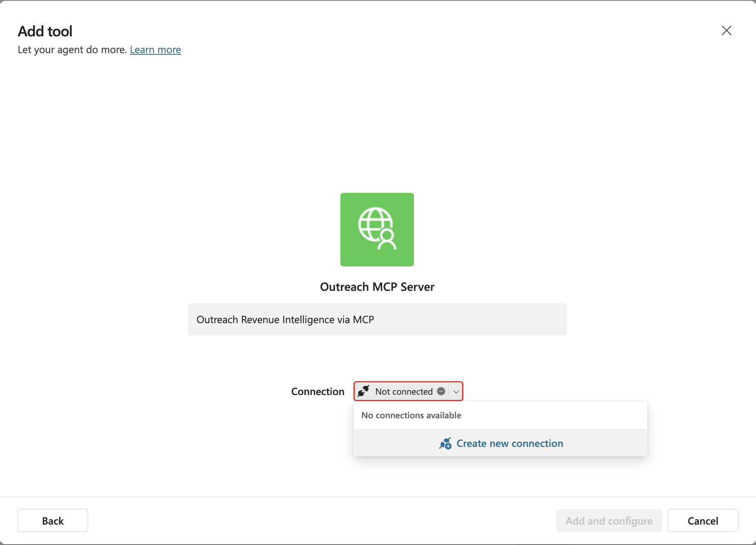Click 'No connections available' text
Image resolution: width=756 pixels, height=545 pixels.
click(x=411, y=415)
